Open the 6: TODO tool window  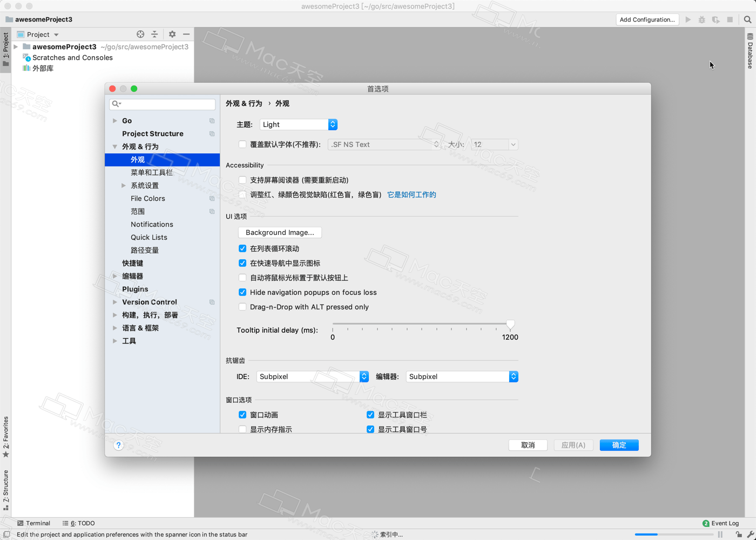coord(79,523)
